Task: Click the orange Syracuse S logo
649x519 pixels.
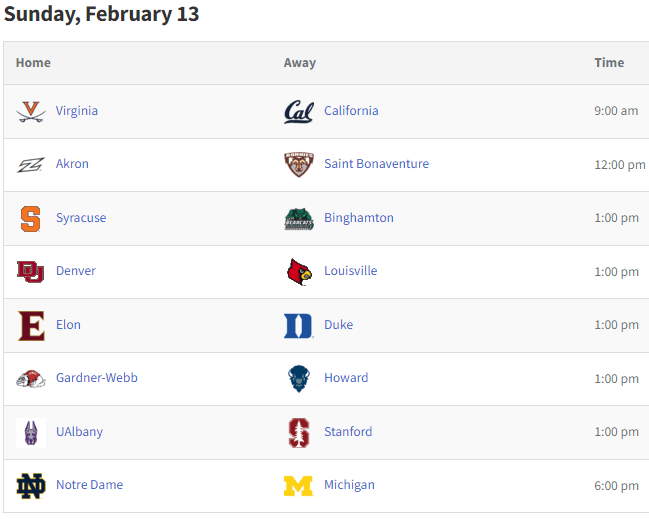Action: coord(31,219)
